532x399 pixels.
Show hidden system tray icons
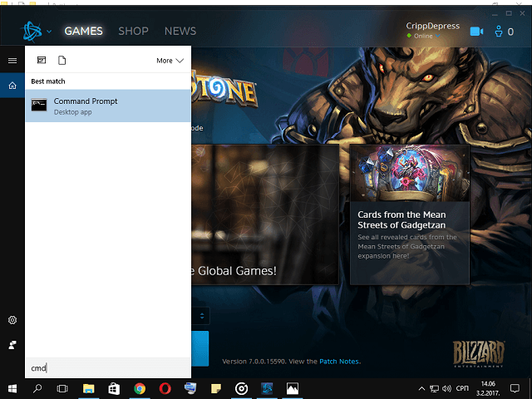click(x=421, y=388)
